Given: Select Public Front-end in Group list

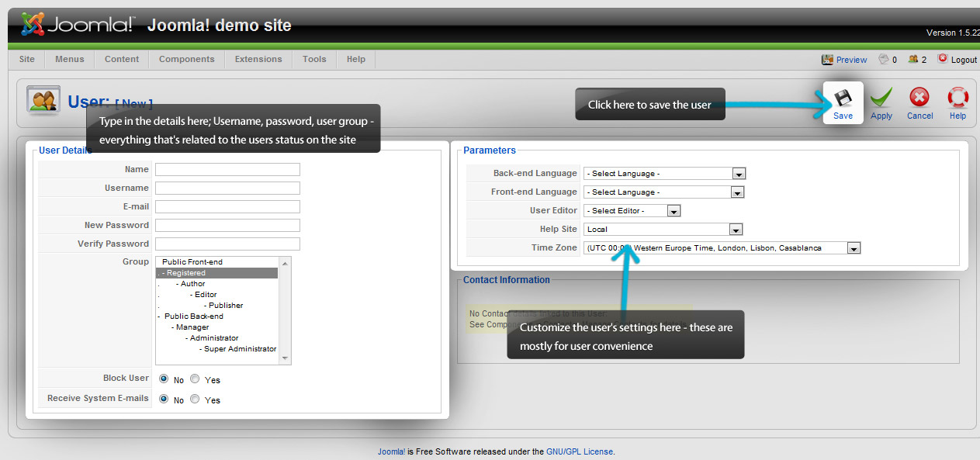Looking at the screenshot, I should 216,262.
